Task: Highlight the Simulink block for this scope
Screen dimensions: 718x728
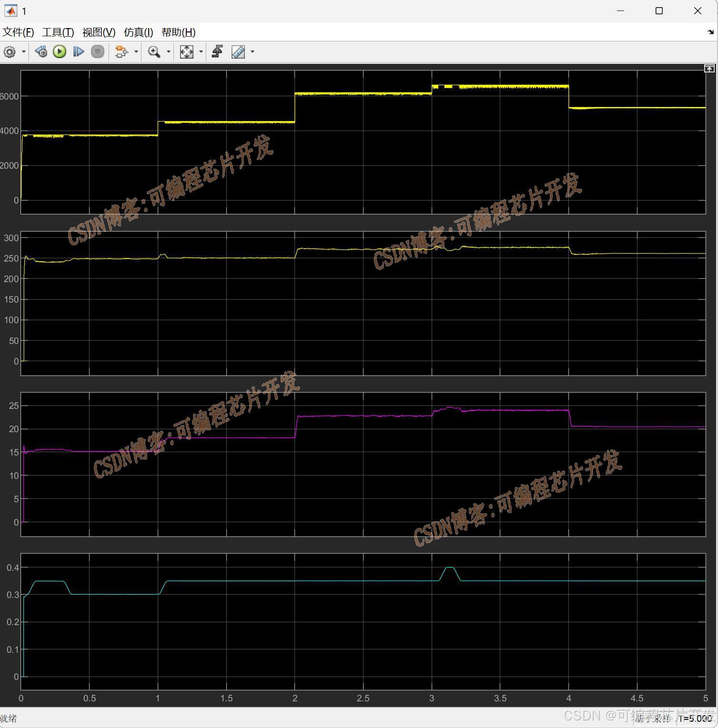Action: 121,52
